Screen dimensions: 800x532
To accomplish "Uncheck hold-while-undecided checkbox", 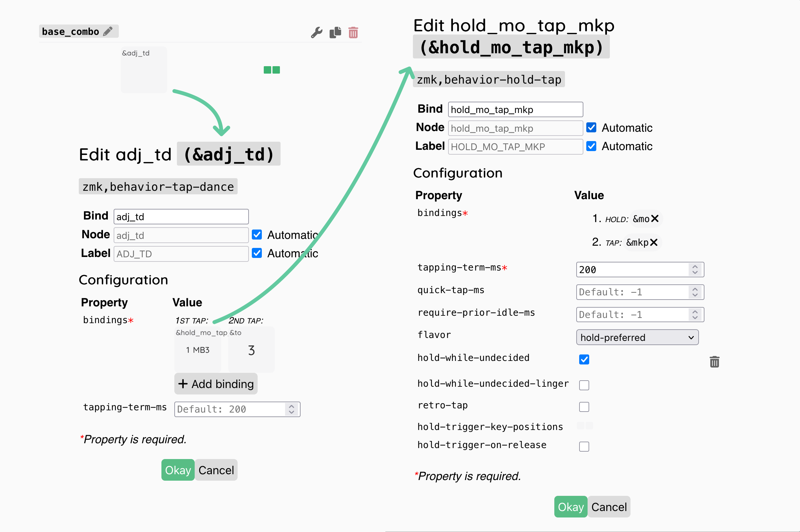I will click(584, 359).
